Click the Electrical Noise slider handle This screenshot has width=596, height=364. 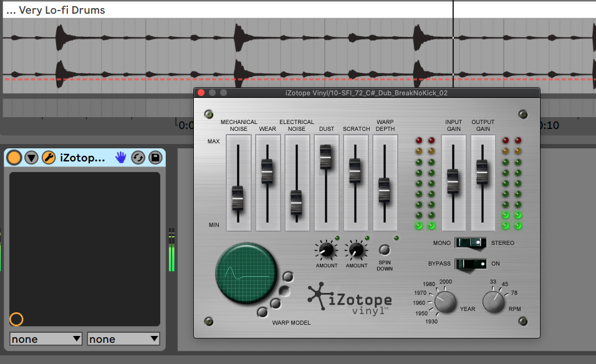click(297, 203)
